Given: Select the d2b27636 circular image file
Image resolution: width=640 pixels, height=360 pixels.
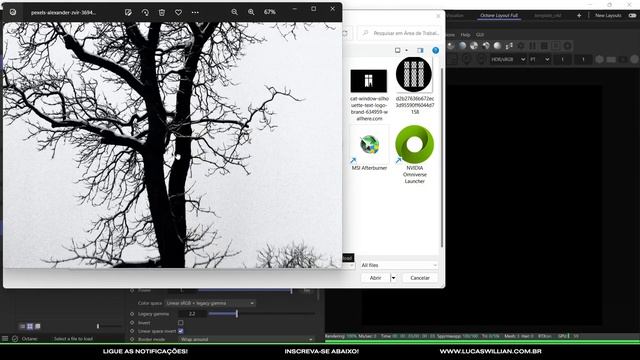Looking at the screenshot, I should pyautogui.click(x=414, y=86).
